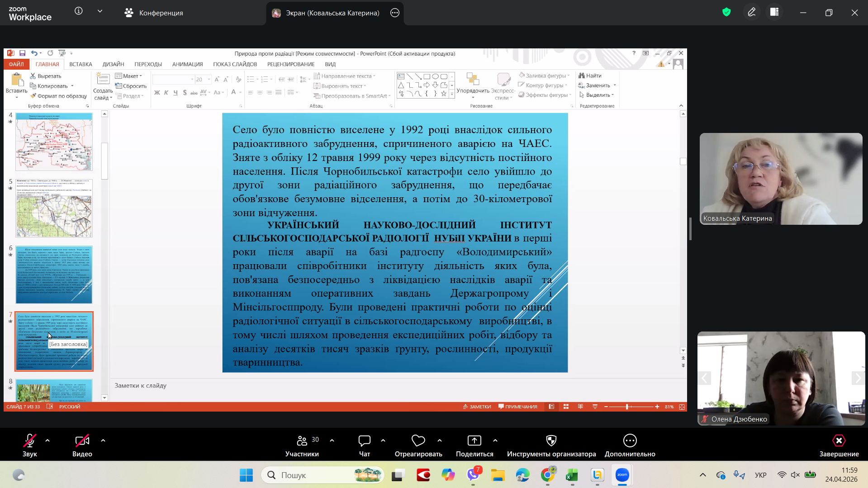This screenshot has height=488, width=868.
Task: Open Инструменты организатора shield icon
Action: pyautogui.click(x=551, y=441)
